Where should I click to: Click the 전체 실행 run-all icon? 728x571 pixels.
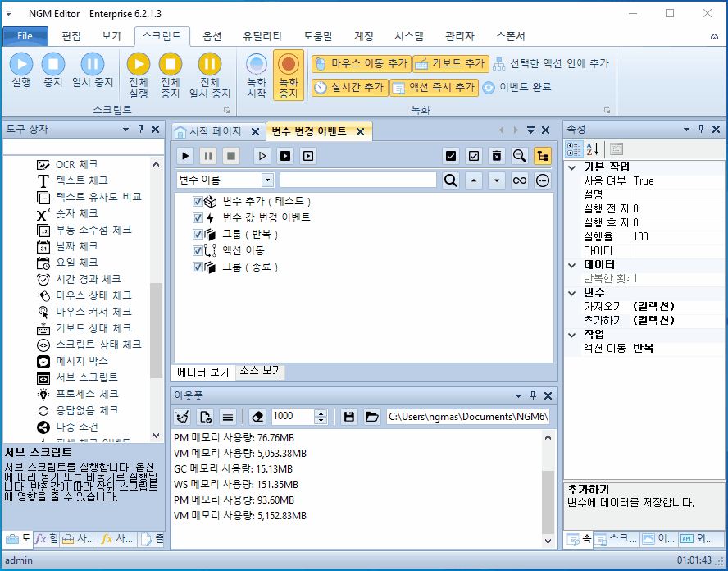point(139,64)
